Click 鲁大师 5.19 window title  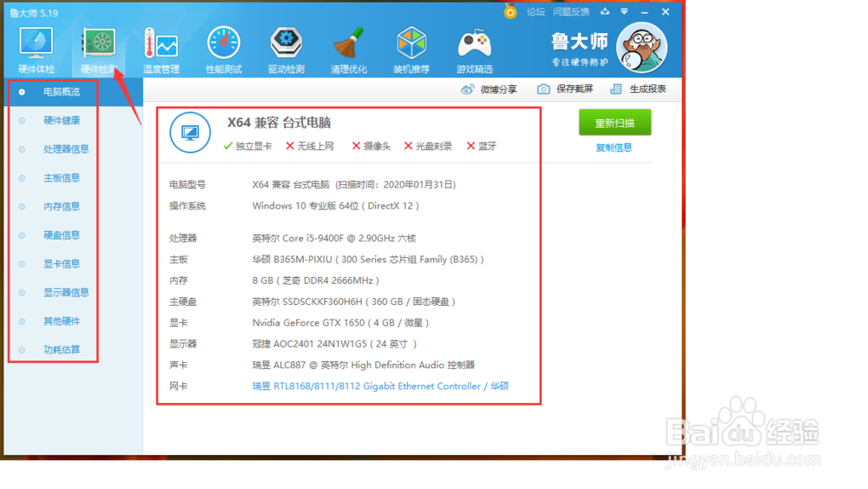[x=34, y=13]
